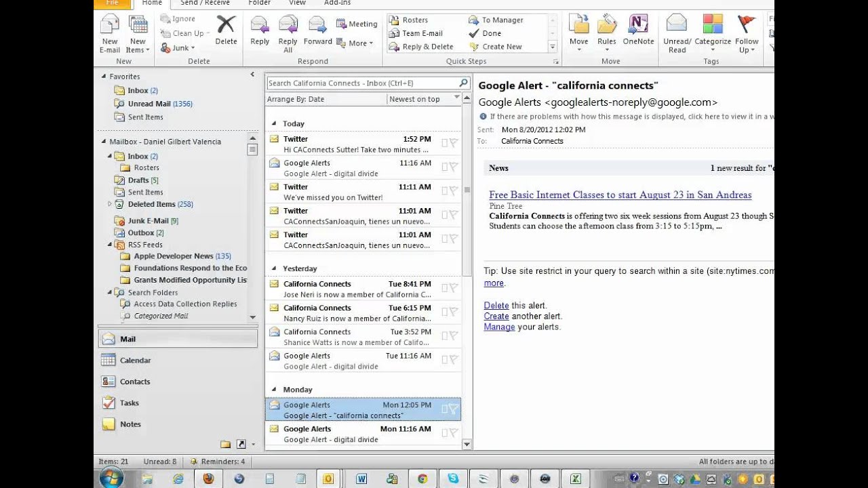Screen dimensions: 868x488
Task: Switch to the Send / Receive tab
Action: click(x=205, y=3)
